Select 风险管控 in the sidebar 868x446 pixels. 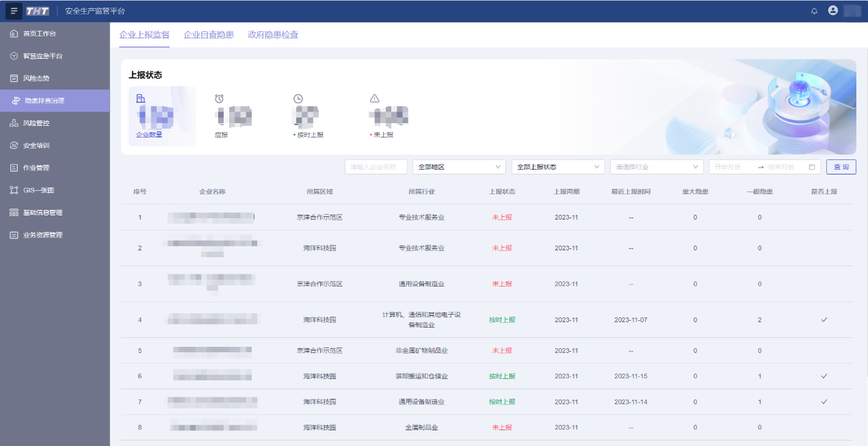pyautogui.click(x=36, y=123)
